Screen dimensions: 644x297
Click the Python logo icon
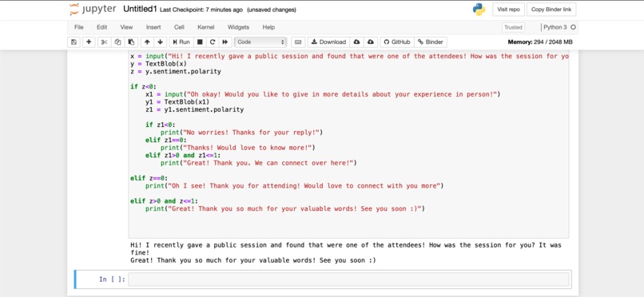(x=479, y=10)
